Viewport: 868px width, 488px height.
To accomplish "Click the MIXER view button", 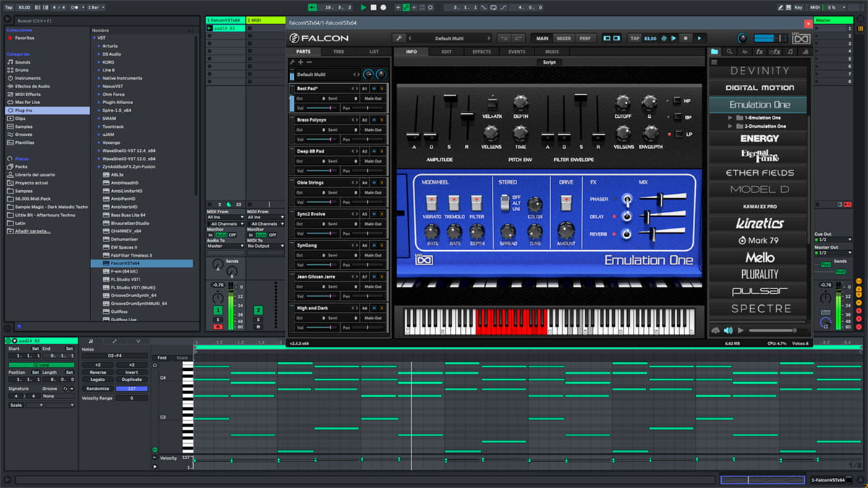I will point(563,38).
